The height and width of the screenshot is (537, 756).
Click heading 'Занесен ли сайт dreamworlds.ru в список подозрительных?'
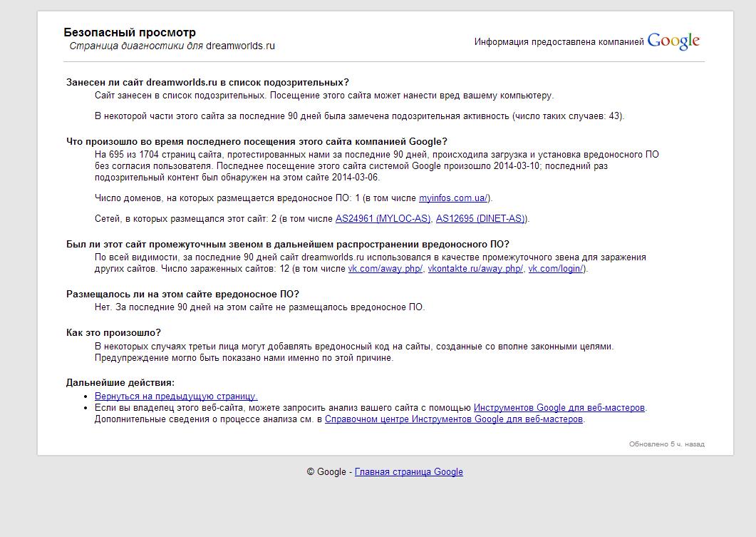click(x=207, y=82)
